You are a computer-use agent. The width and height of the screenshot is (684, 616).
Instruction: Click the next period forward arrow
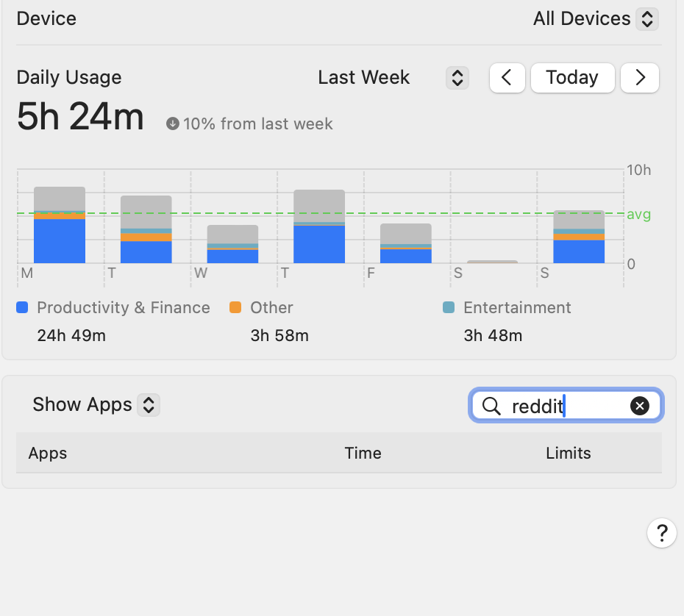coord(640,77)
